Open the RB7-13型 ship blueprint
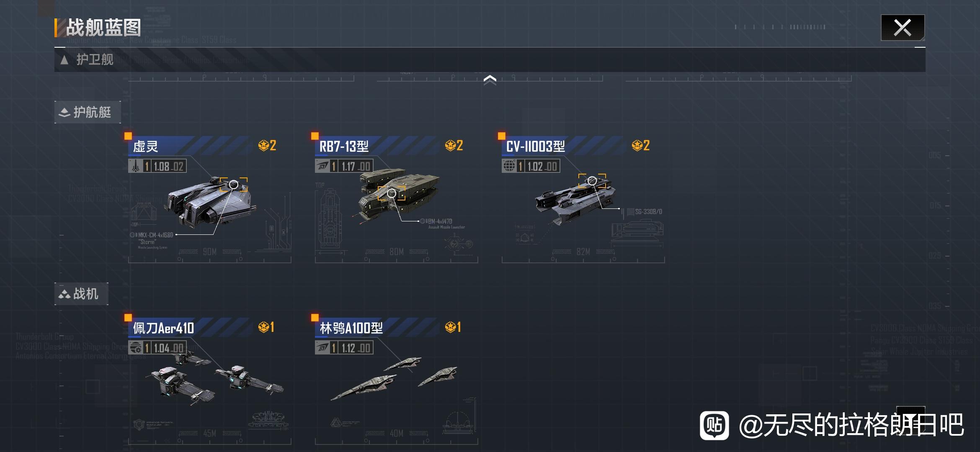980x452 pixels. 396,199
